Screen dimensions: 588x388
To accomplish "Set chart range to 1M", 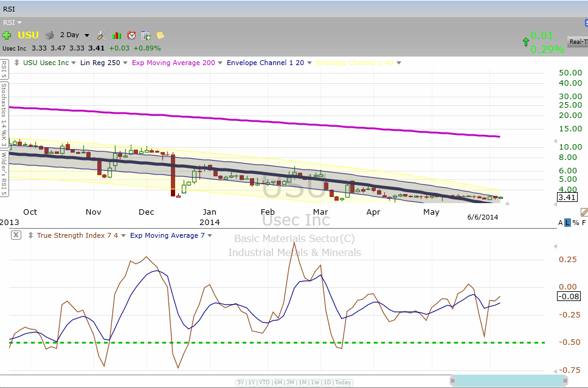I will [303, 383].
